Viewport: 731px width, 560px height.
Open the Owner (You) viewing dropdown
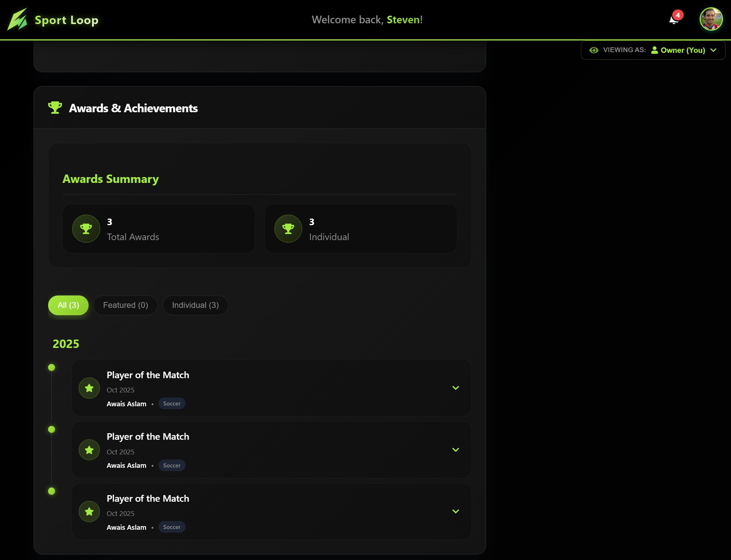tap(684, 50)
